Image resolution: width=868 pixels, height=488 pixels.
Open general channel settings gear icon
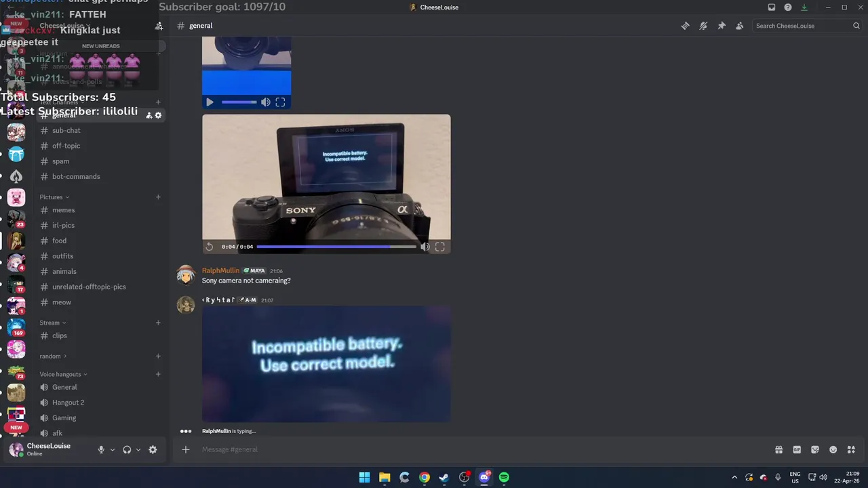[159, 115]
